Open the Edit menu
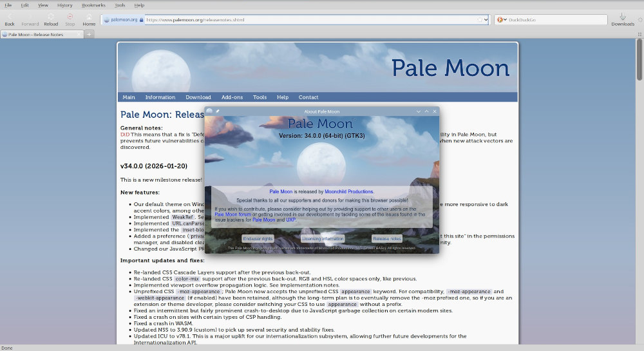Viewport: 644px width, 351px height. point(24,5)
